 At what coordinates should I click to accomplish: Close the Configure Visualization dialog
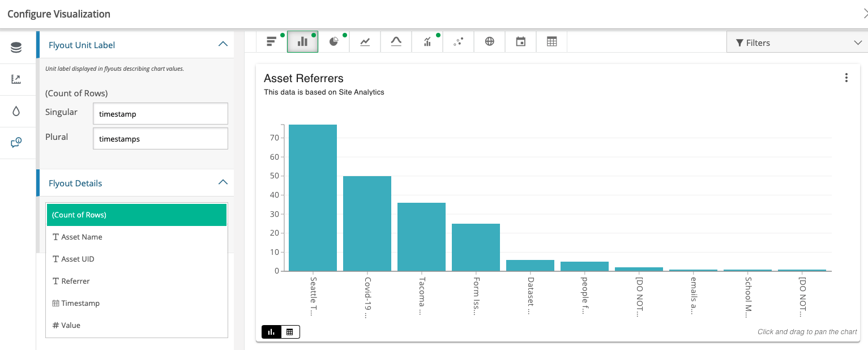865,14
